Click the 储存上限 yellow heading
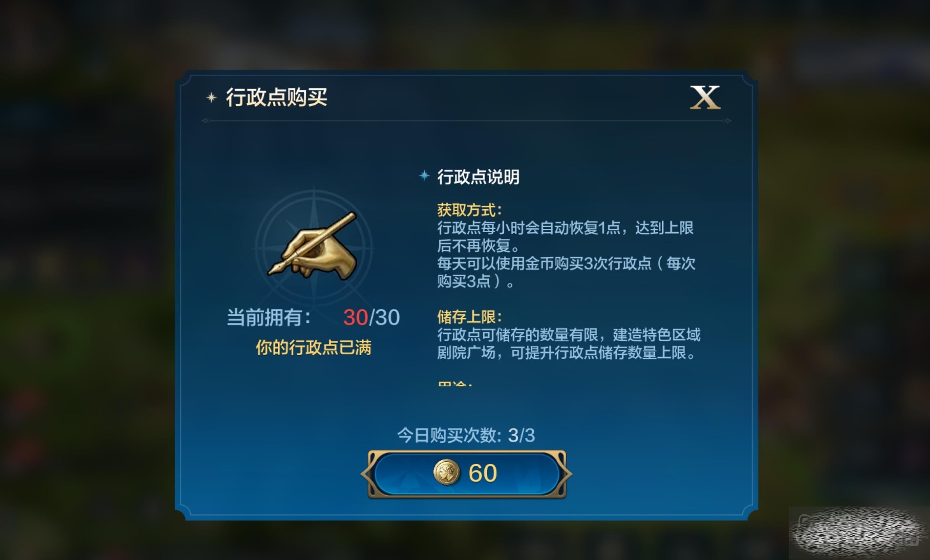This screenshot has width=930, height=560. (x=469, y=317)
